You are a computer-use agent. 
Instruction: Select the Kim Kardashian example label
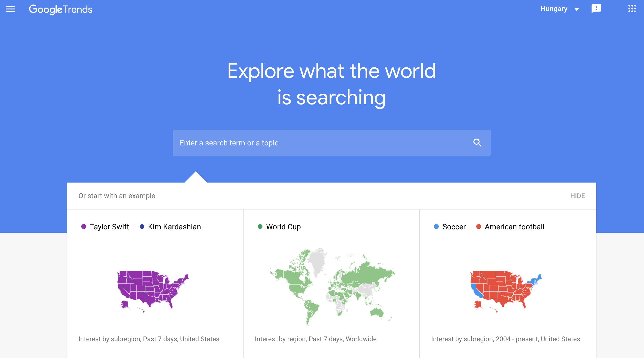point(174,227)
